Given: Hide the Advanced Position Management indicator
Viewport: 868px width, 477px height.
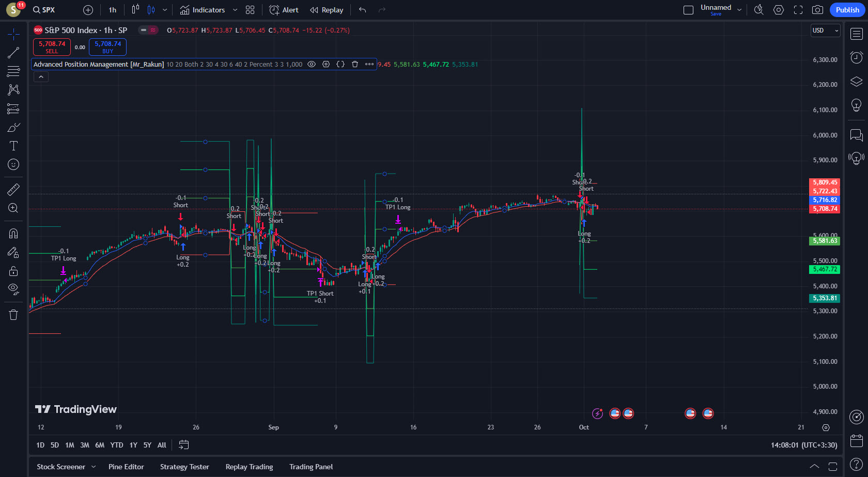Looking at the screenshot, I should 312,65.
